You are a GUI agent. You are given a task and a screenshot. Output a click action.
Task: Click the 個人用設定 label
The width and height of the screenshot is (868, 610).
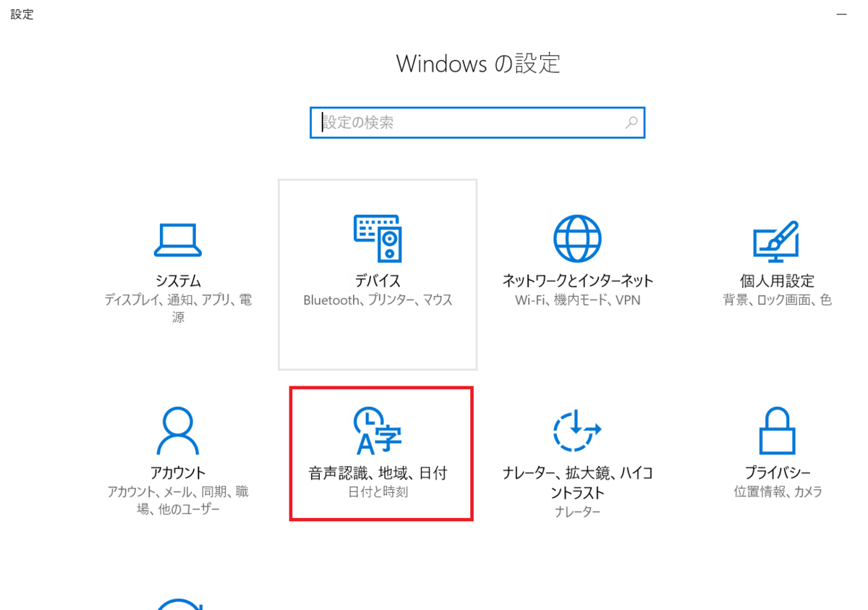(778, 281)
